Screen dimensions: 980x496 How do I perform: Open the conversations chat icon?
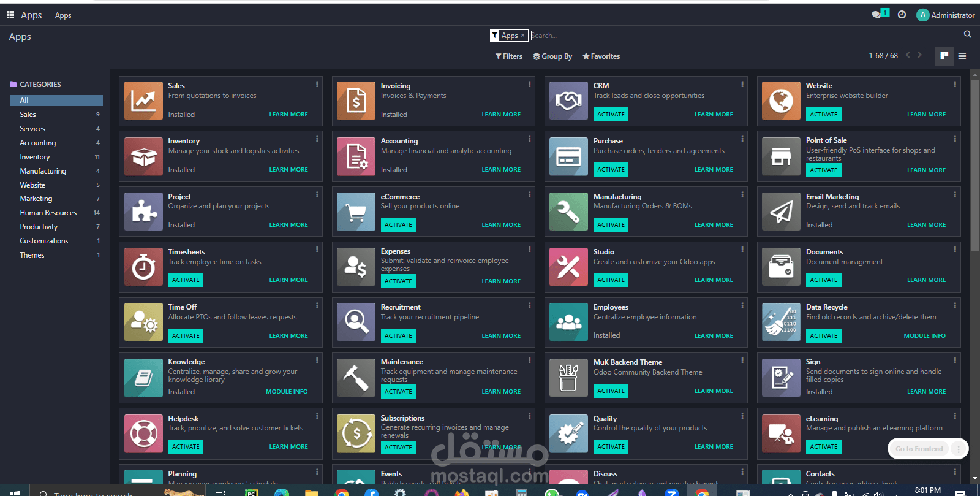(876, 15)
